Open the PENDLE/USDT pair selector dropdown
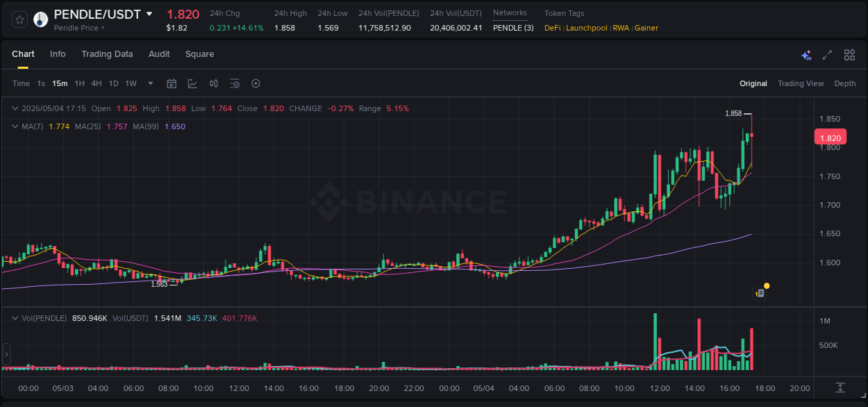 pyautogui.click(x=149, y=14)
